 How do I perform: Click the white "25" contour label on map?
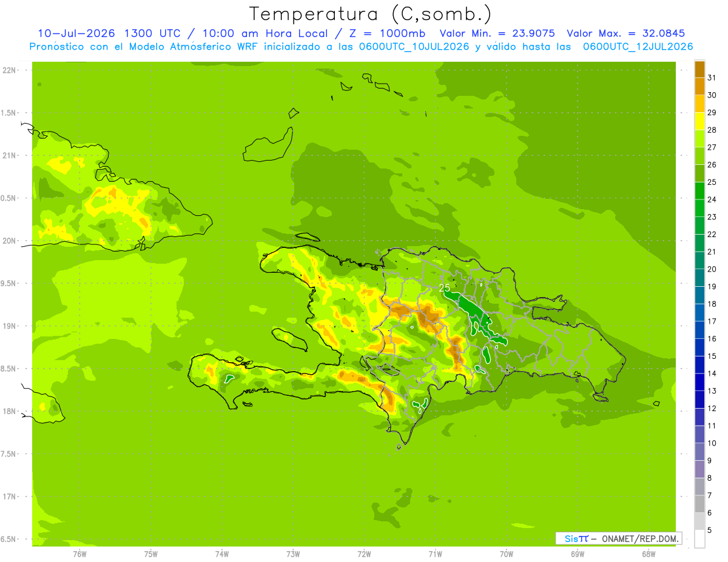coord(444,287)
